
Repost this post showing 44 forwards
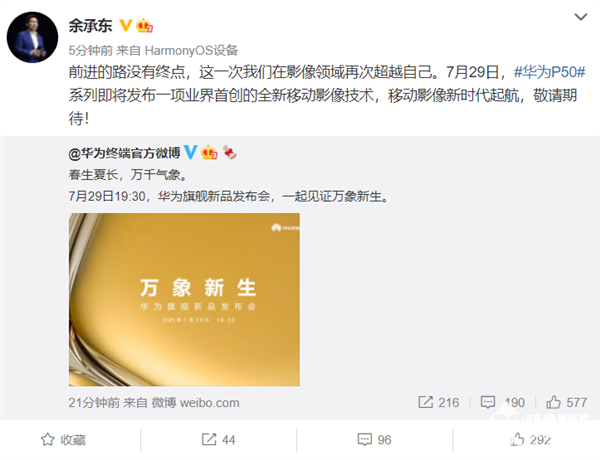(x=218, y=440)
